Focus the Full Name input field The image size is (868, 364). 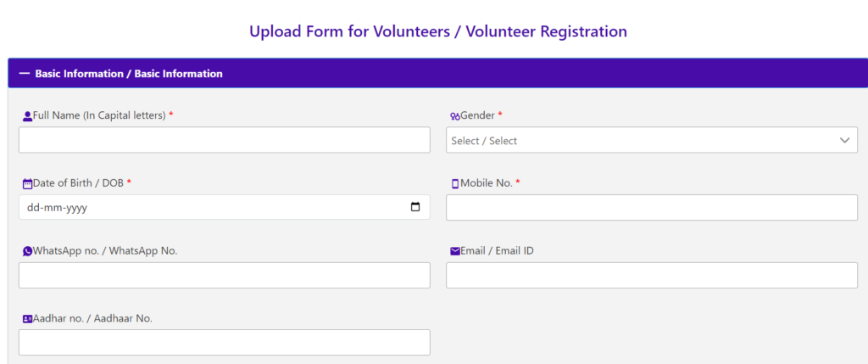click(x=224, y=140)
